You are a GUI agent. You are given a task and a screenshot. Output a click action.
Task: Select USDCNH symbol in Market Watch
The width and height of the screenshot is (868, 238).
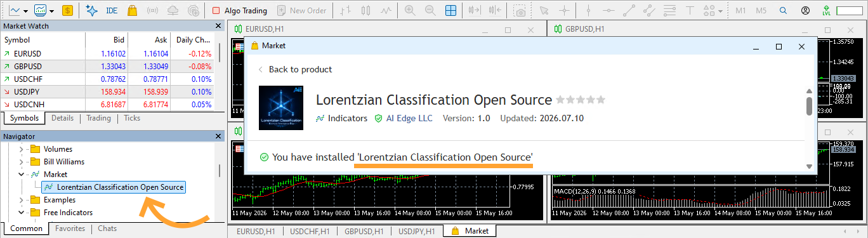28,105
